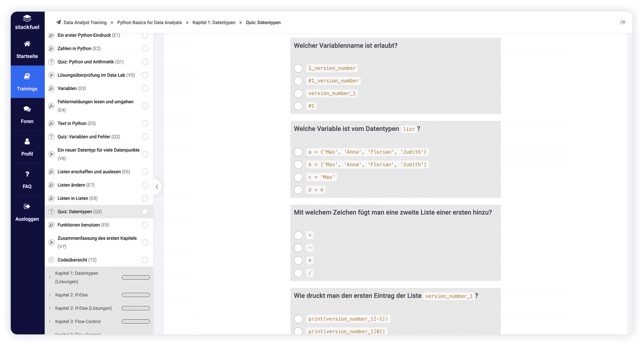Open the Foren chat bubbles icon

pos(27,109)
